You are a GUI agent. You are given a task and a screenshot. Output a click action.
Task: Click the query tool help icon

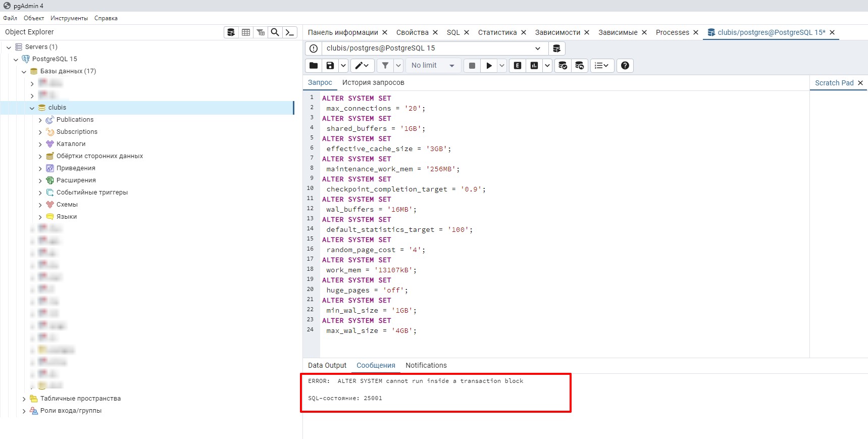pyautogui.click(x=625, y=66)
